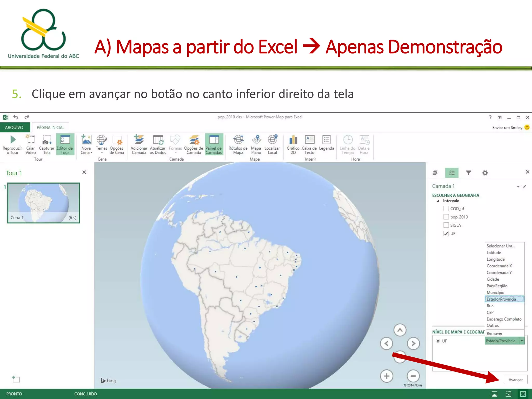Switch to Mapa Plano view
This screenshot has height=399, width=532.
click(x=256, y=144)
